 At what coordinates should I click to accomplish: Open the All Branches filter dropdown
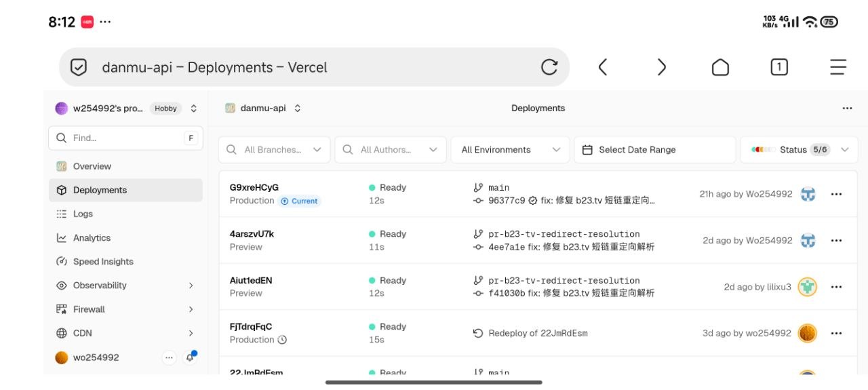click(274, 150)
